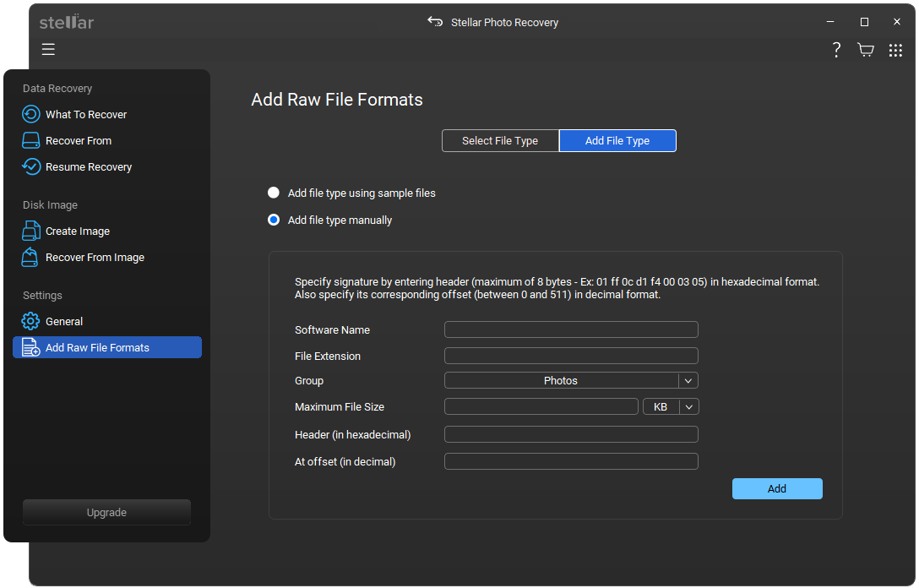Screen dimensions: 919x588
Task: Open the shopping cart icon
Action: tap(865, 50)
